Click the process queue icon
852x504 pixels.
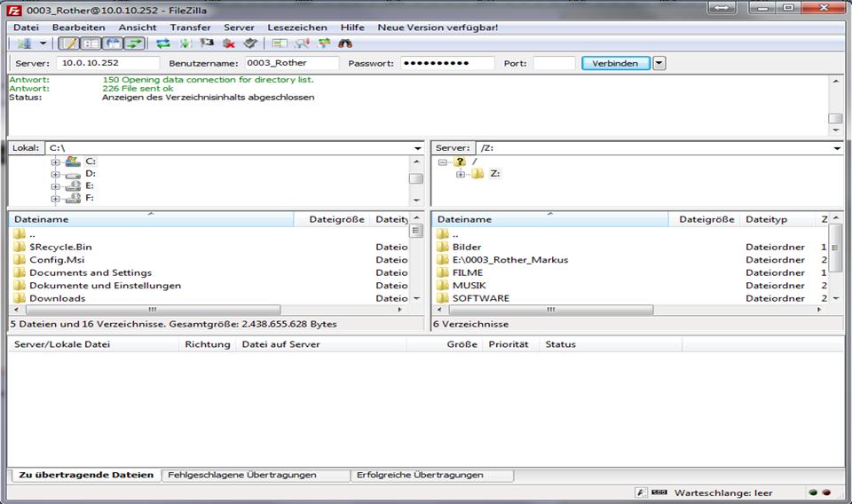tap(185, 43)
